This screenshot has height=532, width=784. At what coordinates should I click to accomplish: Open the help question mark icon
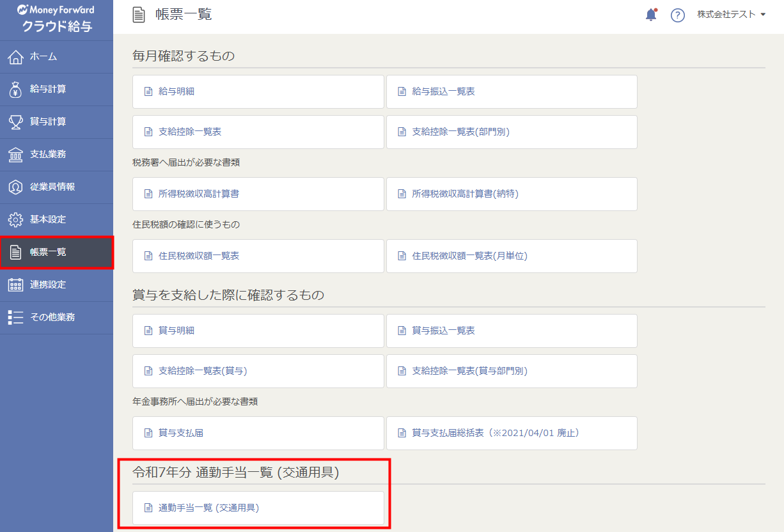(678, 15)
